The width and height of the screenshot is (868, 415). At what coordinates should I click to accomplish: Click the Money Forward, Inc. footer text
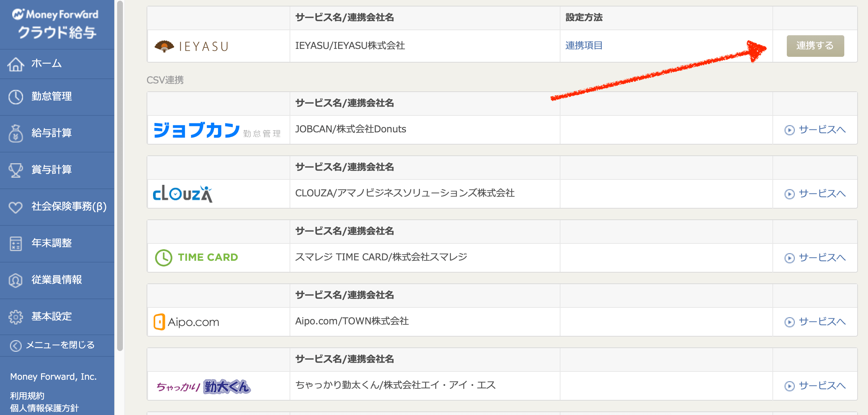click(x=53, y=377)
